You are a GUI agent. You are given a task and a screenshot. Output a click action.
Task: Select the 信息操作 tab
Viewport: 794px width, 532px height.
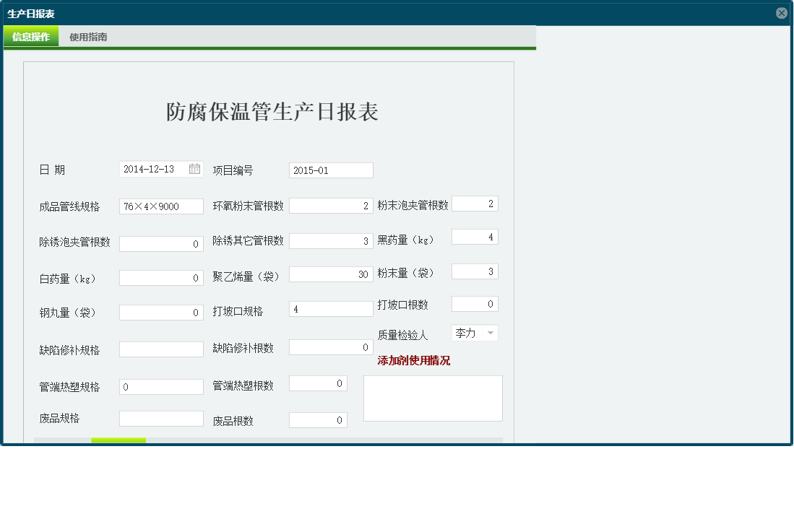31,35
